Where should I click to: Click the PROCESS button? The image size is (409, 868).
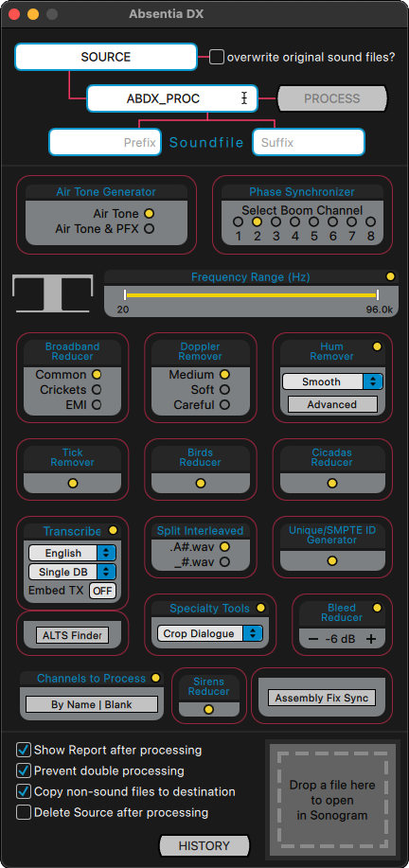(x=332, y=98)
